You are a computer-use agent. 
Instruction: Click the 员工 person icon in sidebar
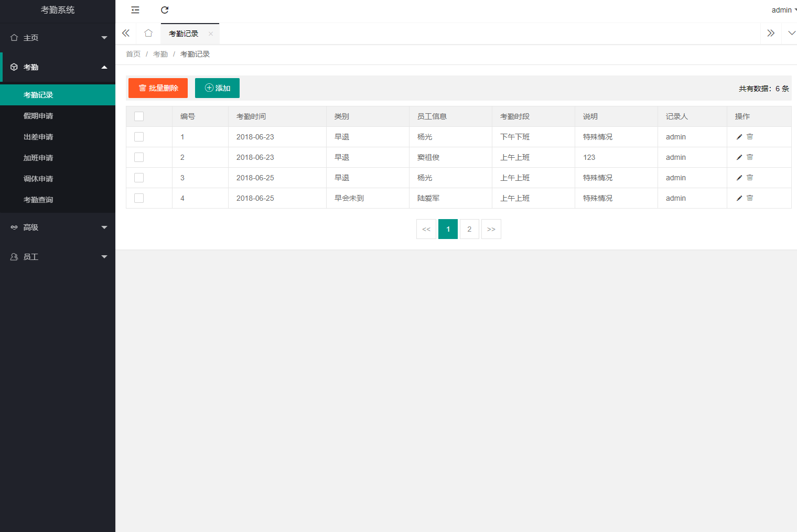coord(14,257)
